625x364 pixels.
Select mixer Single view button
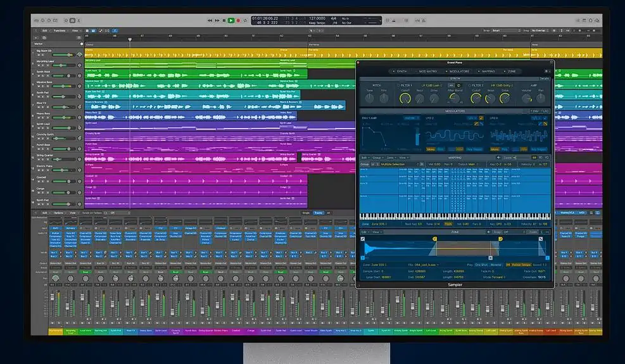tap(306, 213)
